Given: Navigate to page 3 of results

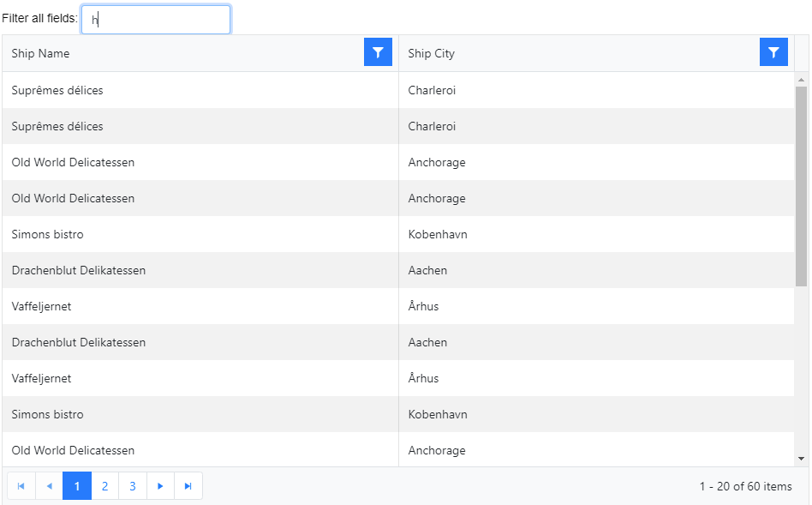Looking at the screenshot, I should [132, 486].
